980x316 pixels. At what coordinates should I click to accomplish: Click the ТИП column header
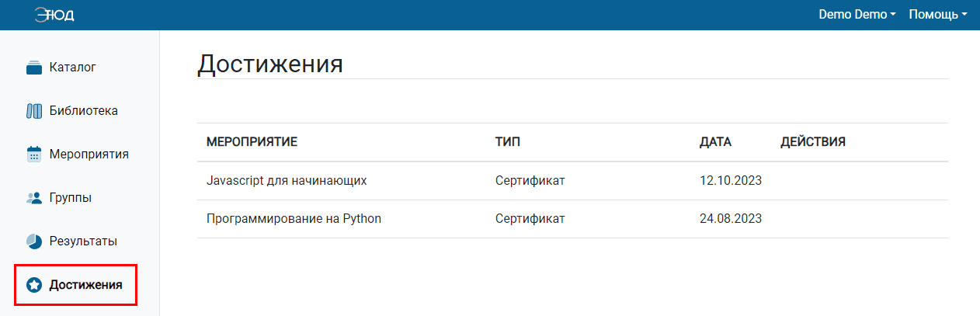pos(508,143)
